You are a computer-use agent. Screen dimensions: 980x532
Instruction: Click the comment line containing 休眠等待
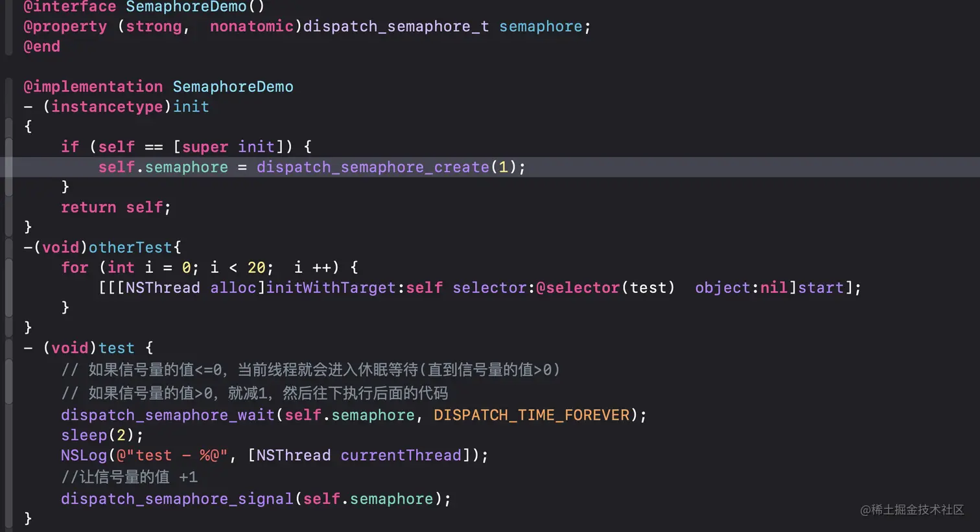coord(310,370)
